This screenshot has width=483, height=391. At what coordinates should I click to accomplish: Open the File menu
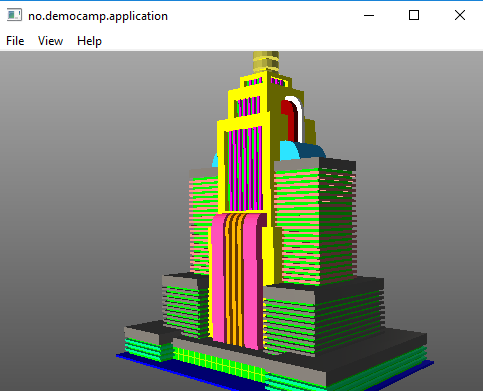[15, 41]
